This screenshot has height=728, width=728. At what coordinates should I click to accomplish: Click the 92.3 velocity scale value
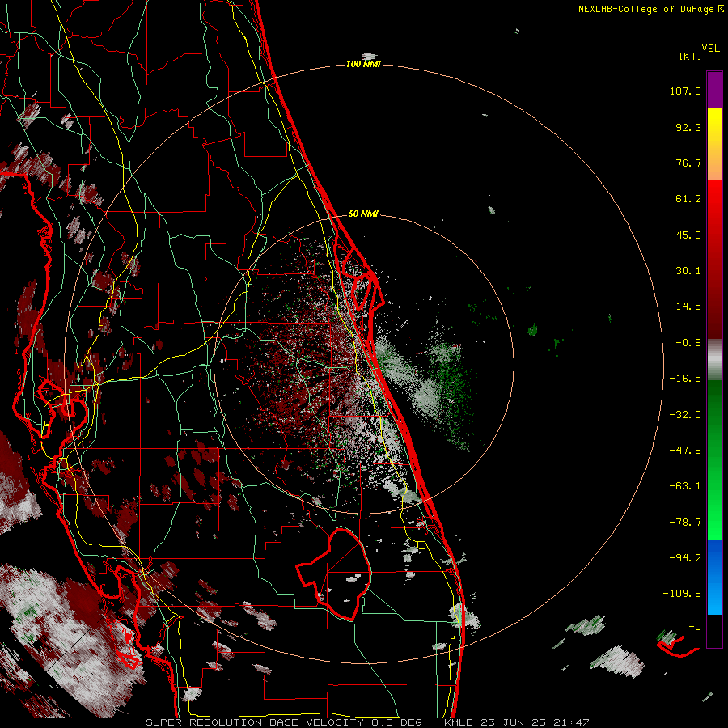click(x=688, y=127)
